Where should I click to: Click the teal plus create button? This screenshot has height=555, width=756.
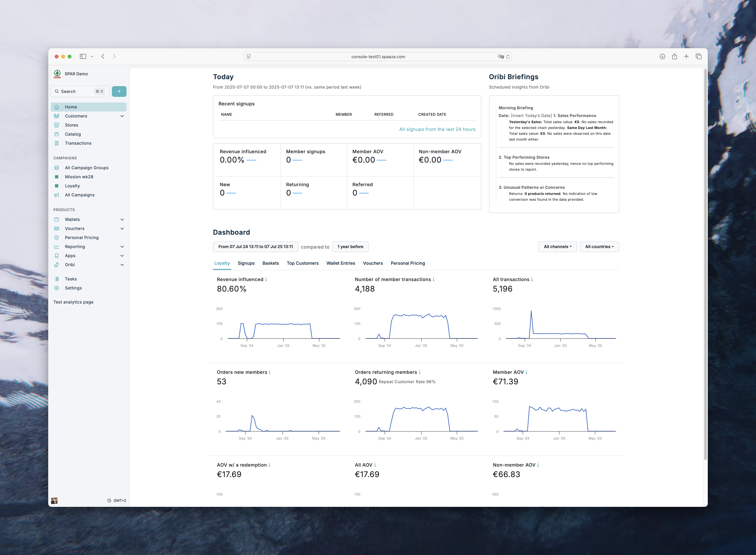point(119,91)
